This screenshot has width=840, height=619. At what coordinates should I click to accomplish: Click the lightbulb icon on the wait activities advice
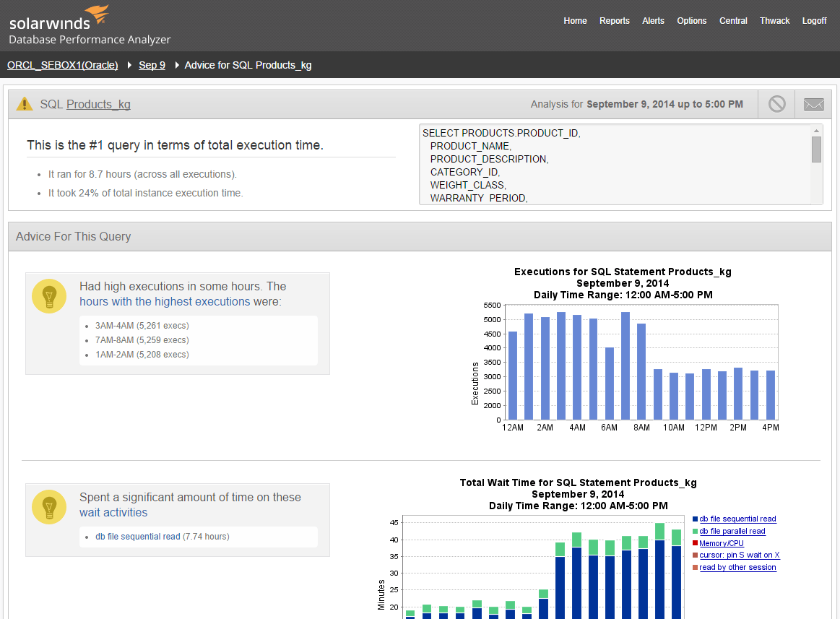tap(48, 507)
